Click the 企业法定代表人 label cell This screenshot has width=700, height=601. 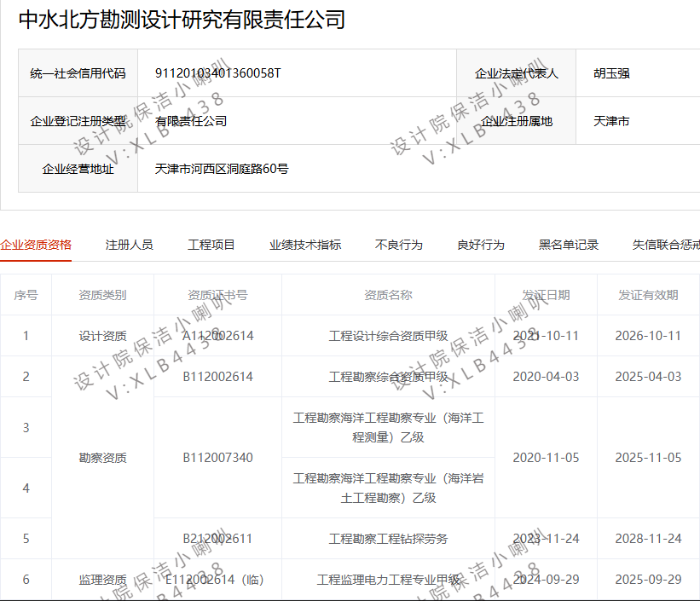pyautogui.click(x=517, y=73)
